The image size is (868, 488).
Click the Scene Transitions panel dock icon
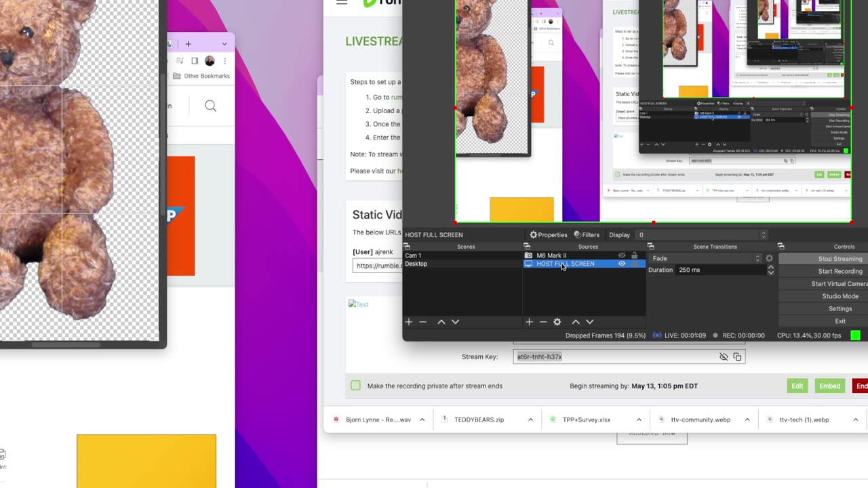click(650, 247)
